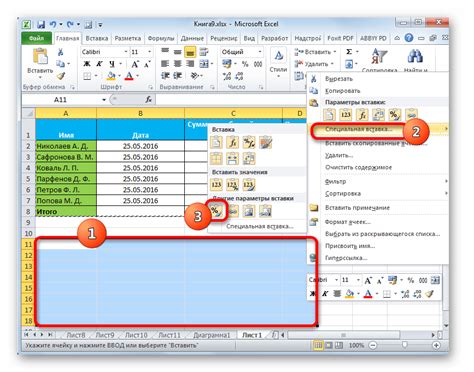
Task: Toggle underline formatting Ч in ribbon
Action: point(112,64)
